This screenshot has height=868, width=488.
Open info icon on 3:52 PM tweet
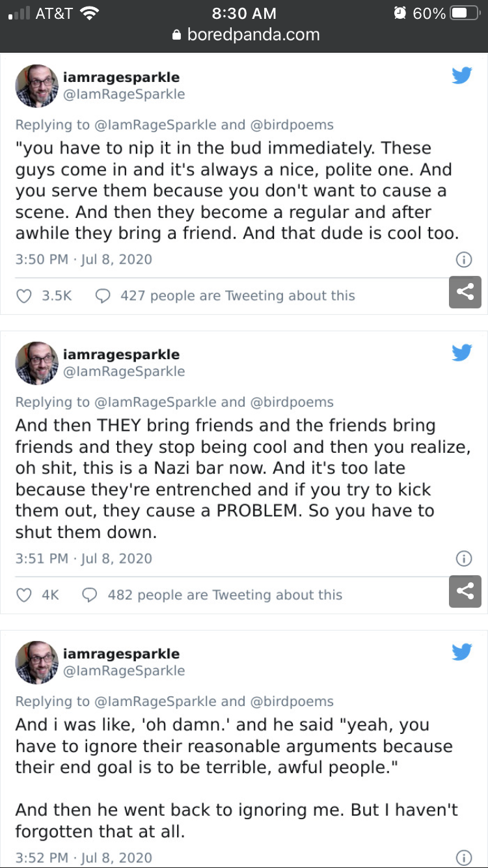click(463, 858)
